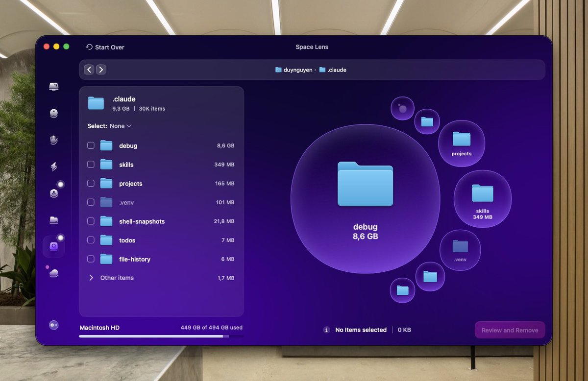Screen dimensions: 588x381
Task: Click the 165 MB size value
Action: [224, 184]
